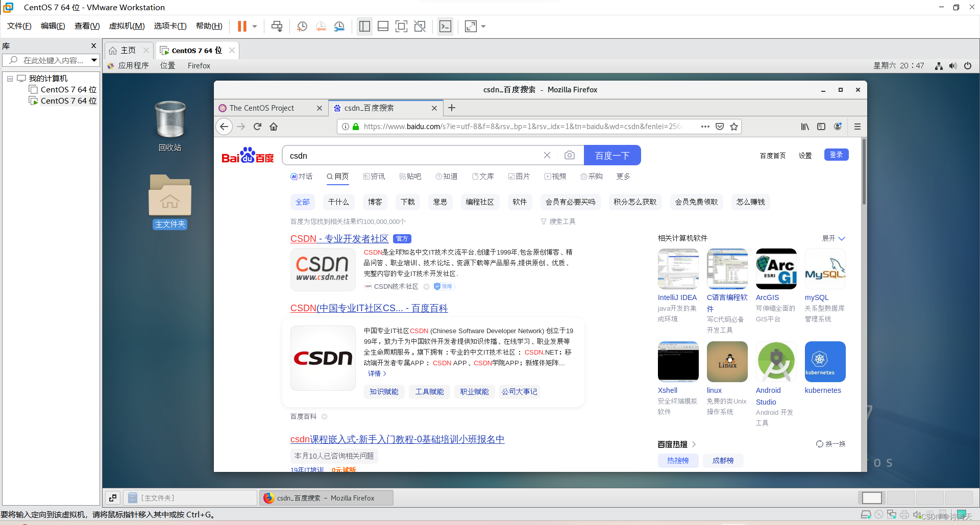Open image search camera icon in Baidu
980x525 pixels.
pyautogui.click(x=570, y=155)
